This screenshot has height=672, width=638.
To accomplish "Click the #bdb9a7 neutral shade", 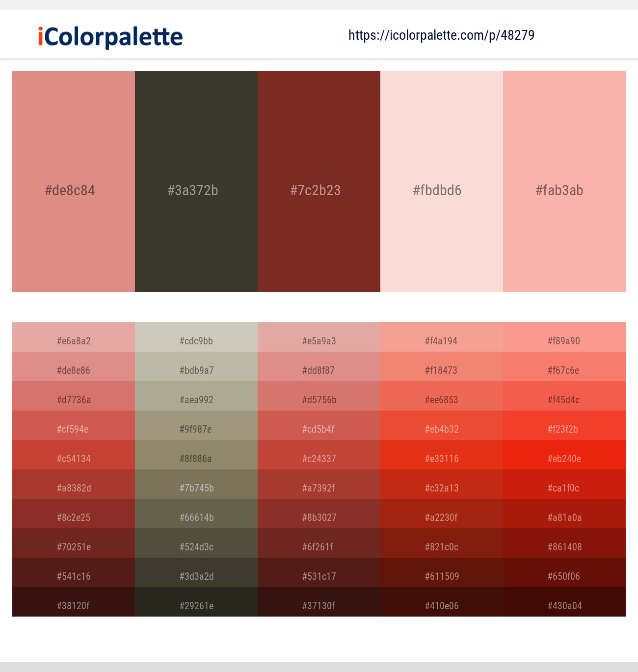I will click(x=196, y=370).
